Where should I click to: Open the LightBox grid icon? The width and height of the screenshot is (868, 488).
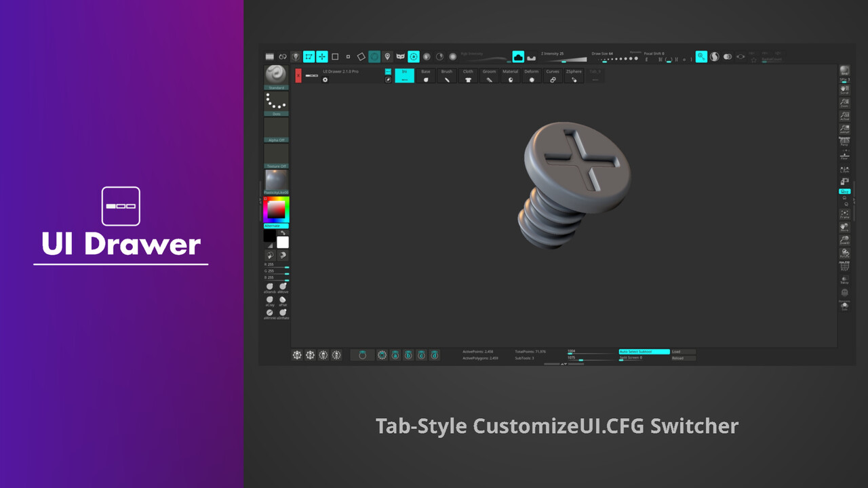pyautogui.click(x=270, y=55)
